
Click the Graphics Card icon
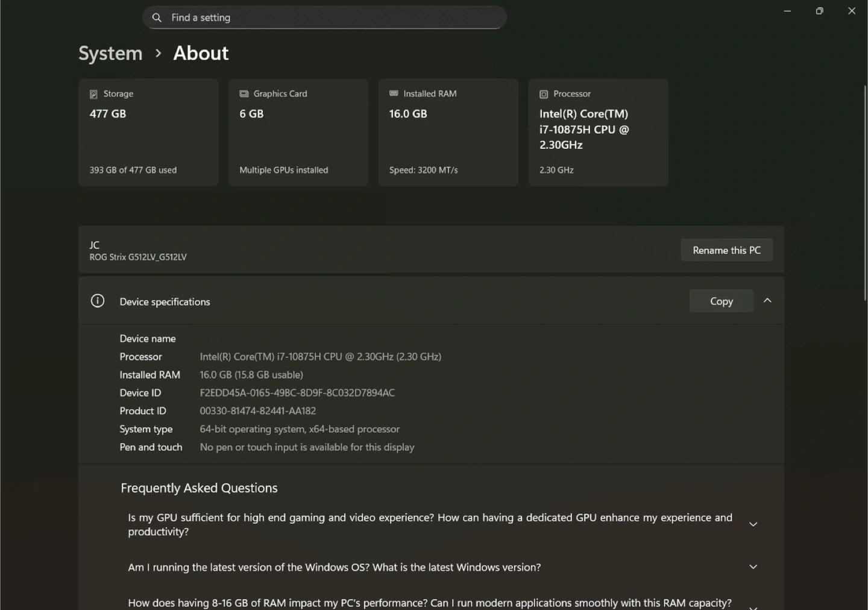click(x=244, y=94)
